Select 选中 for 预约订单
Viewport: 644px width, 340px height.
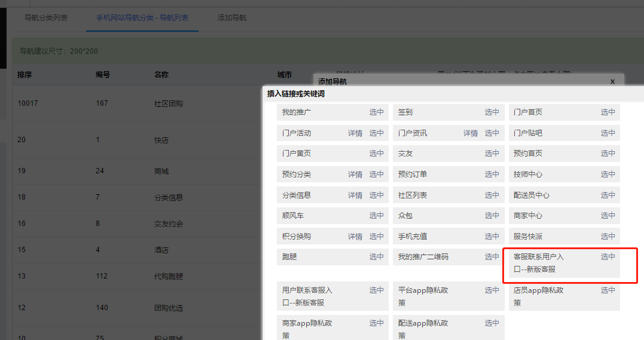(492, 174)
